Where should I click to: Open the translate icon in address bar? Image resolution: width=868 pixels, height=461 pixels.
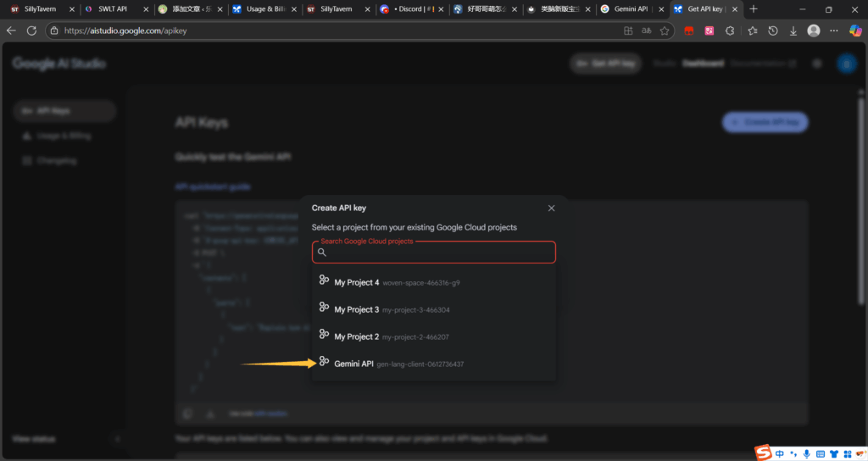click(647, 31)
